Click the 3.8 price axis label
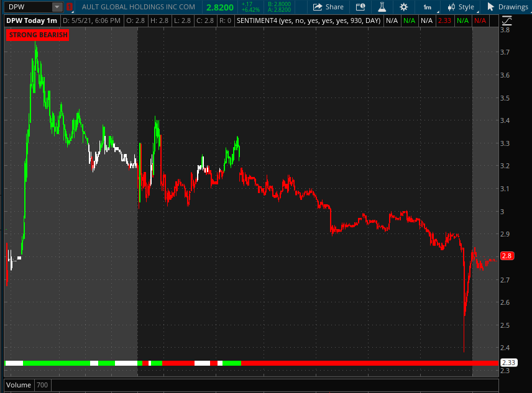Image resolution: width=532 pixels, height=393 pixels. point(505,30)
